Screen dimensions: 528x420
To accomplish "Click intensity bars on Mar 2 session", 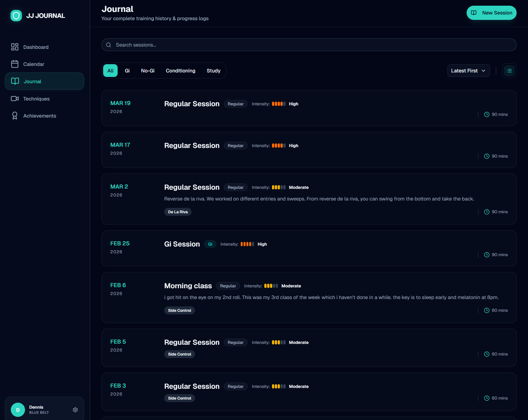I will pyautogui.click(x=279, y=187).
